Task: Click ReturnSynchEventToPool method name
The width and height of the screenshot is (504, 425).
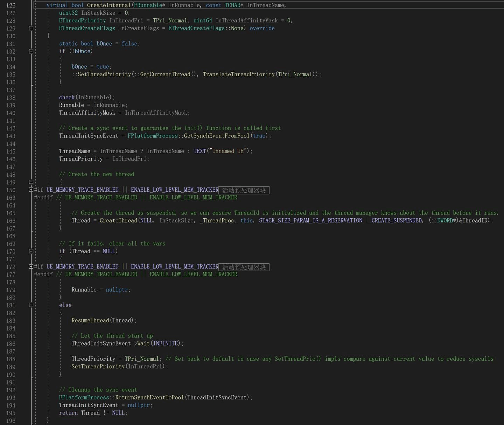Action: (149, 398)
